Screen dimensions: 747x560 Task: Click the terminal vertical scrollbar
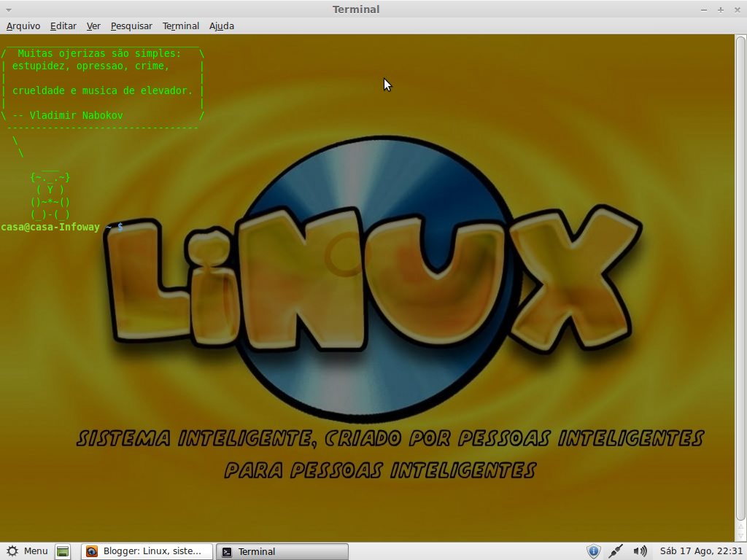pyautogui.click(x=740, y=278)
